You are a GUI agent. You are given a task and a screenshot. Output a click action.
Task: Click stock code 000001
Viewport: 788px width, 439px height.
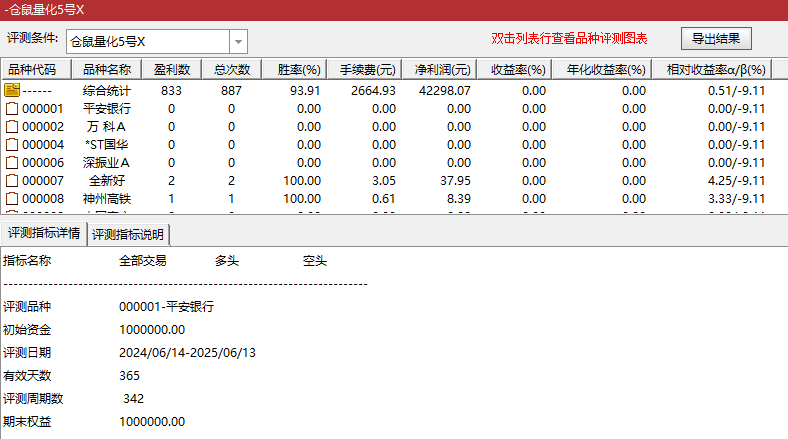[x=43, y=109]
